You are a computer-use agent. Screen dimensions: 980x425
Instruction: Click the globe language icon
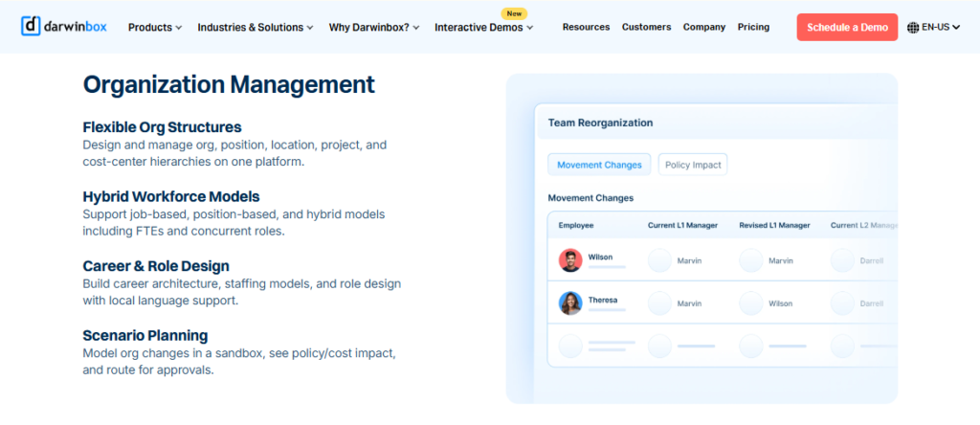(x=912, y=28)
